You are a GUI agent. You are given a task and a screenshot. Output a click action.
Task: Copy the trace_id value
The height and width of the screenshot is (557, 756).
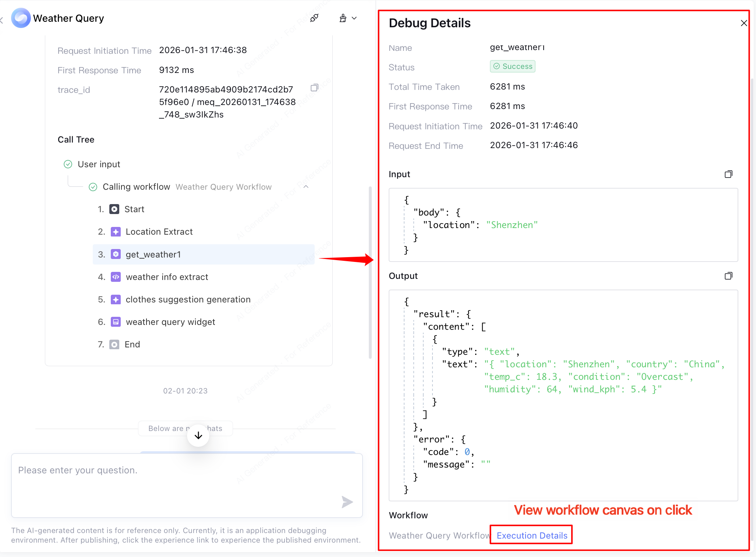coord(315,88)
